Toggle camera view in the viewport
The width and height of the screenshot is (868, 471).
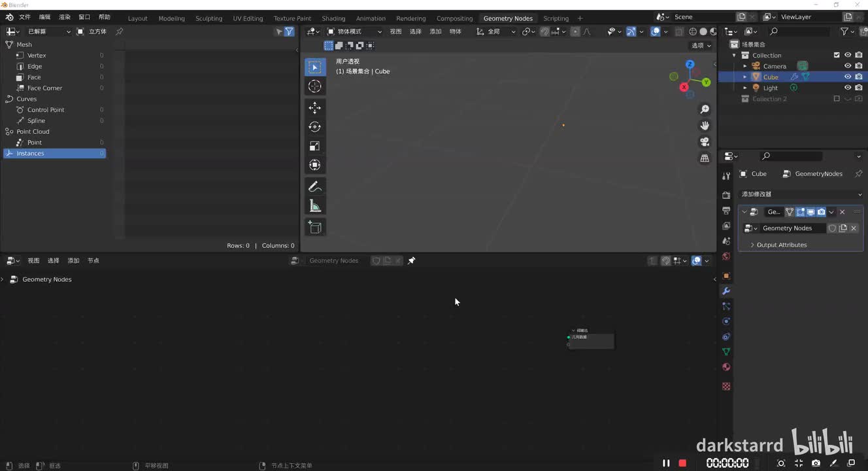coord(705,141)
